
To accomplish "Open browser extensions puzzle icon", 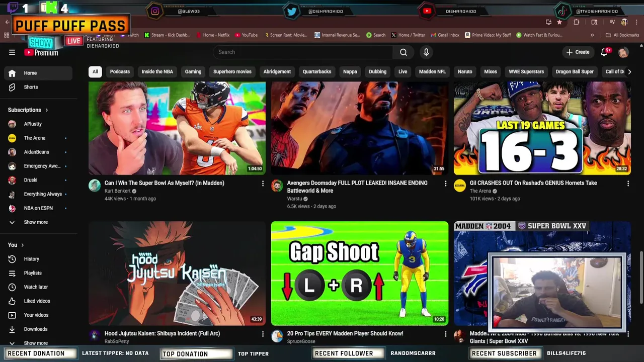I will click(x=577, y=22).
